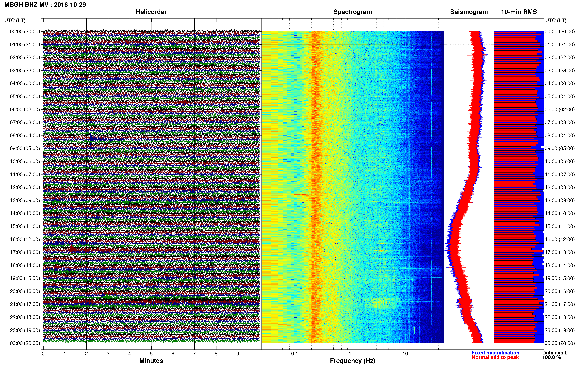Click the left 'UTC (LT)' axis label
Viewport: 588px width, 368px height.
coord(15,20)
